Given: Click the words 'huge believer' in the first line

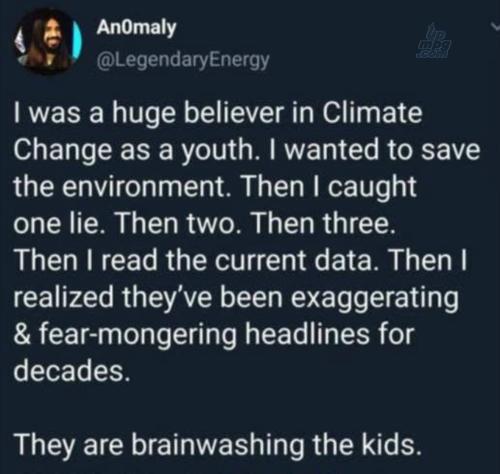Looking at the screenshot, I should click(x=196, y=114).
